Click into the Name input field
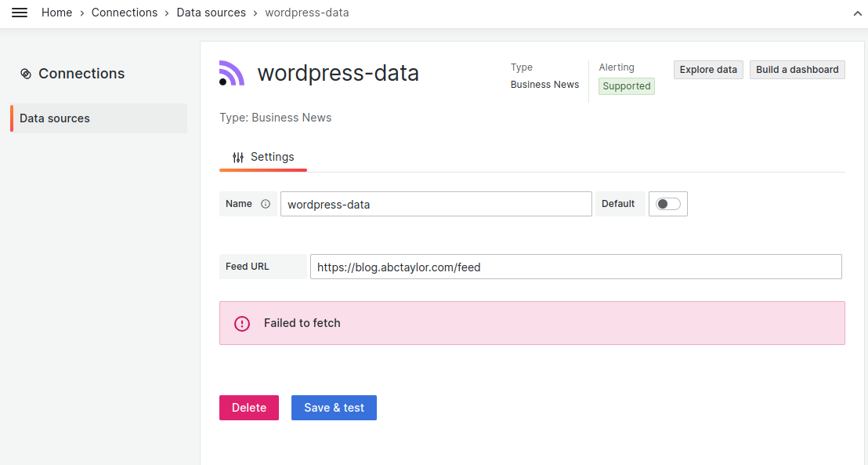The width and height of the screenshot is (868, 465). click(x=436, y=204)
